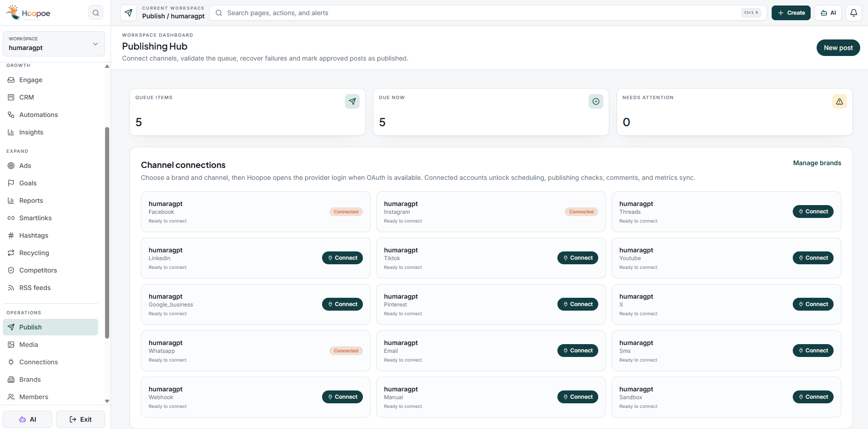
Task: Open Manage brands link
Action: 817,163
